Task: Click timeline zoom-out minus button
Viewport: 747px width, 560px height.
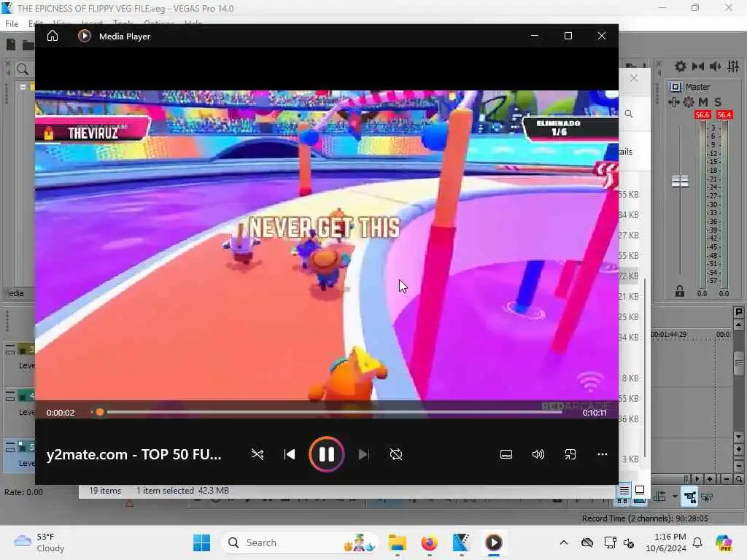Action: 727,479
